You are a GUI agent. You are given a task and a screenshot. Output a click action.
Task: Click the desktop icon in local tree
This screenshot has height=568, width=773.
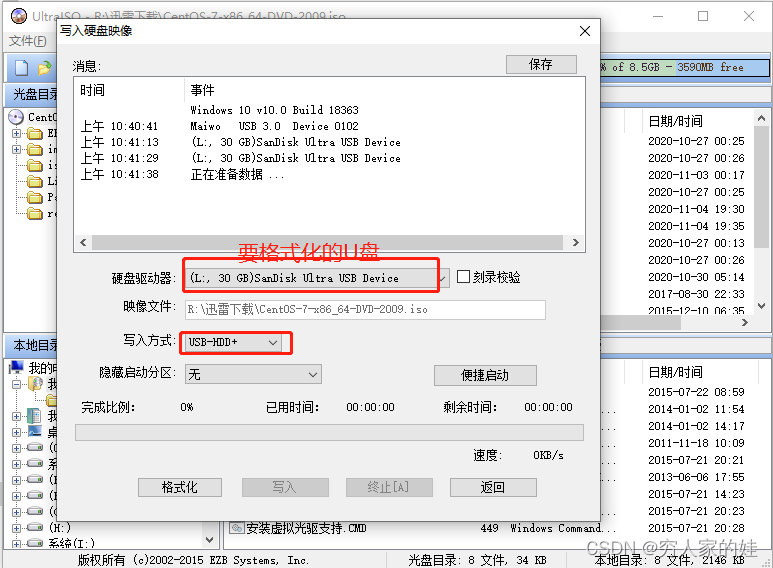pos(35,432)
